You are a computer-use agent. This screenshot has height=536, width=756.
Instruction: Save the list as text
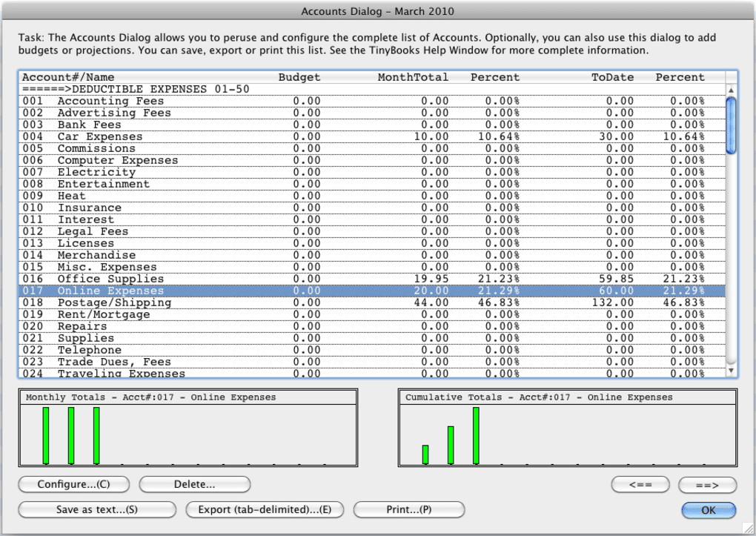97,509
